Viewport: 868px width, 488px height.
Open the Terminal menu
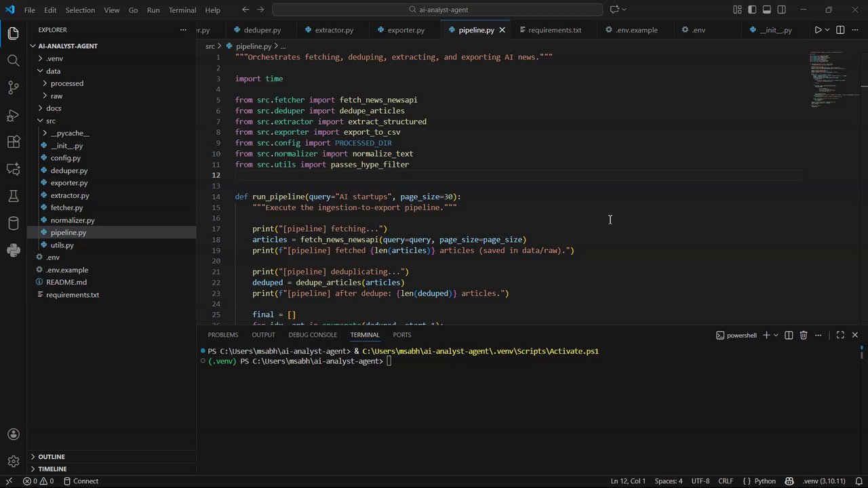point(182,10)
